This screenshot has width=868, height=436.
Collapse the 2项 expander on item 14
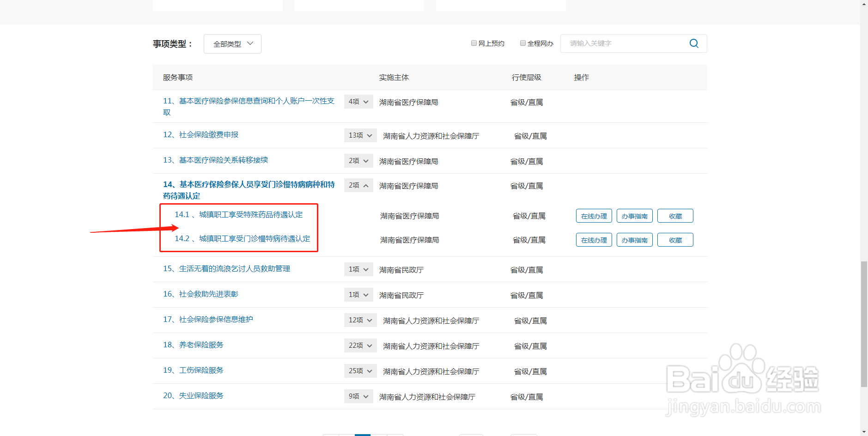pyautogui.click(x=358, y=185)
